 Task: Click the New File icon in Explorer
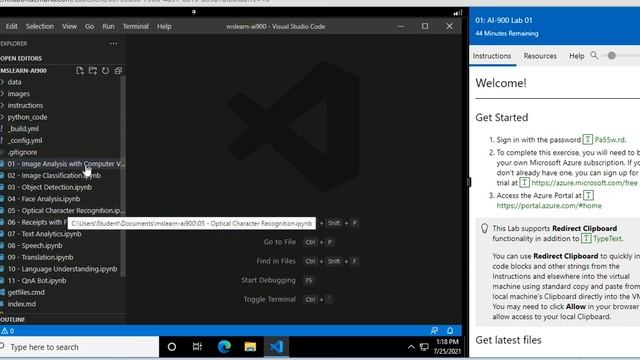click(80, 71)
